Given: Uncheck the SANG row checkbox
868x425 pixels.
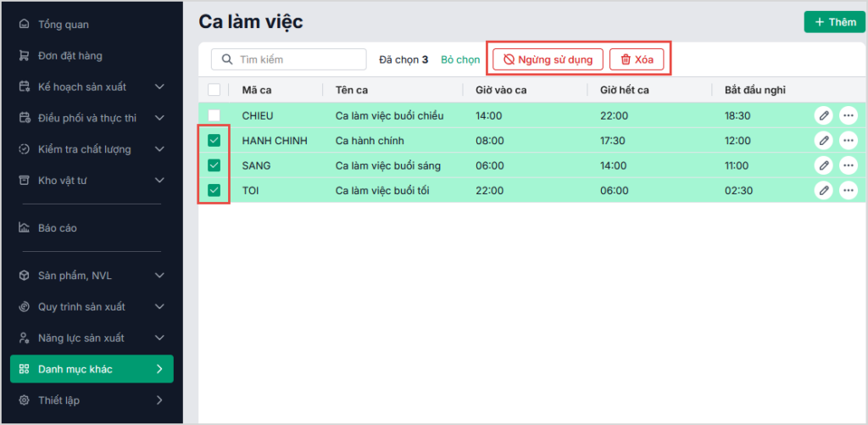Looking at the screenshot, I should pyautogui.click(x=214, y=165).
